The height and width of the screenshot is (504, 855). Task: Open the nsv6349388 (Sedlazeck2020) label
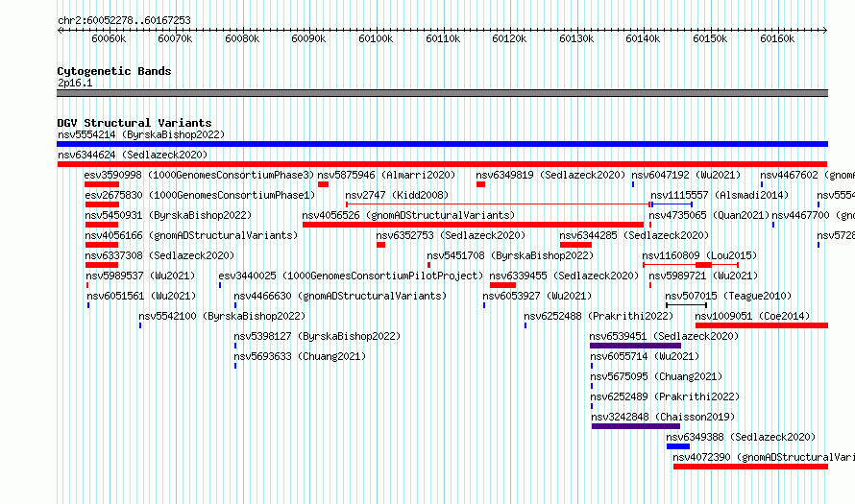[x=741, y=437]
